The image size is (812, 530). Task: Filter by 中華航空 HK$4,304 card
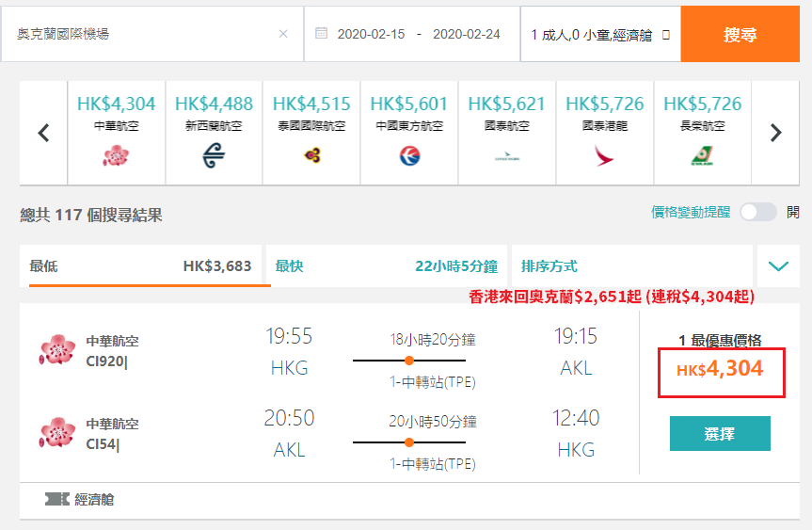(117, 133)
